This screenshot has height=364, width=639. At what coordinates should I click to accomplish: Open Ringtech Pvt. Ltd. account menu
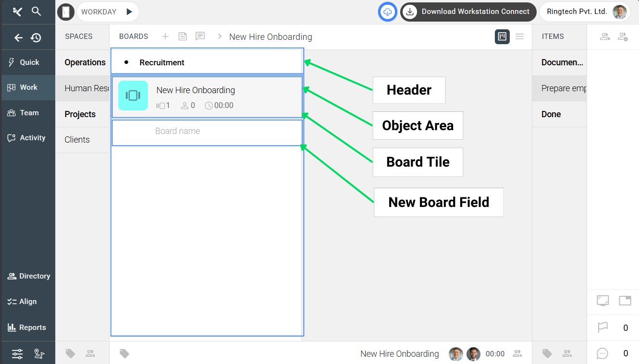[x=585, y=12]
